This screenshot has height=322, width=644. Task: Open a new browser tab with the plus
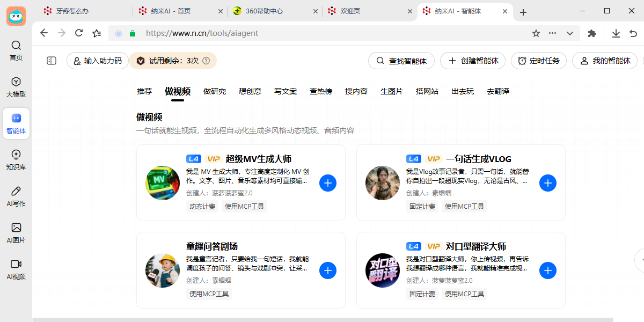click(x=523, y=11)
